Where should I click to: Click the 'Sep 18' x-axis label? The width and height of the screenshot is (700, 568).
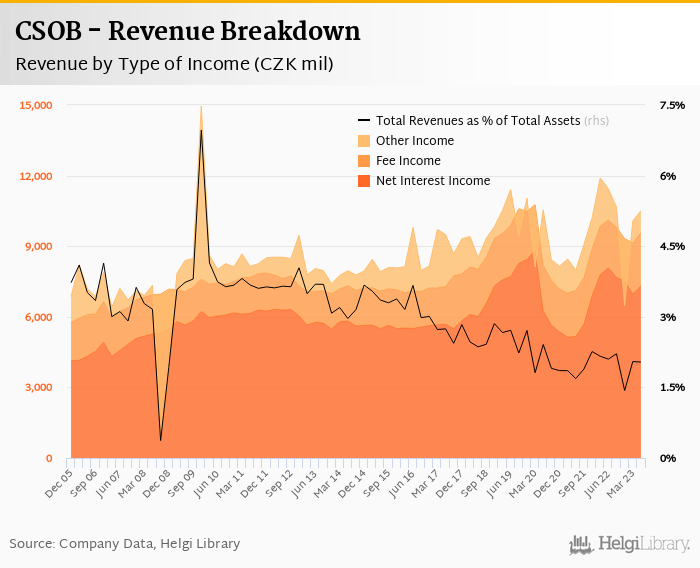pyautogui.click(x=475, y=484)
